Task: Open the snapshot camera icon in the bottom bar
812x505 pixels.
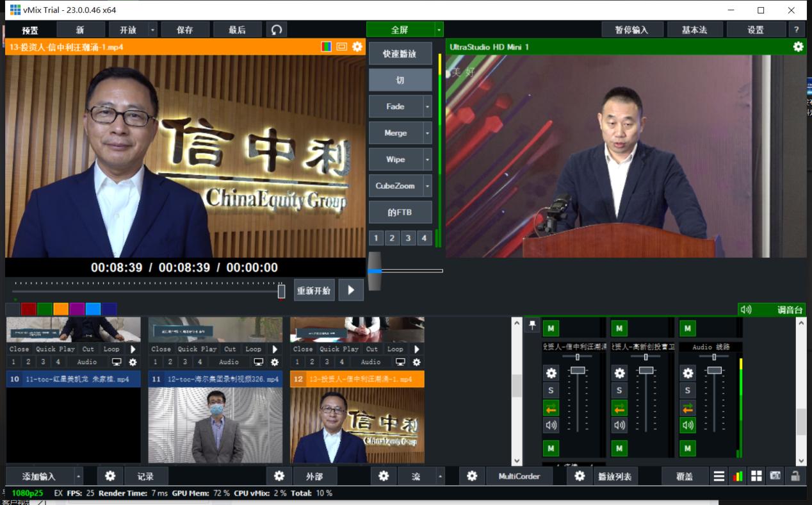Action: click(x=775, y=476)
